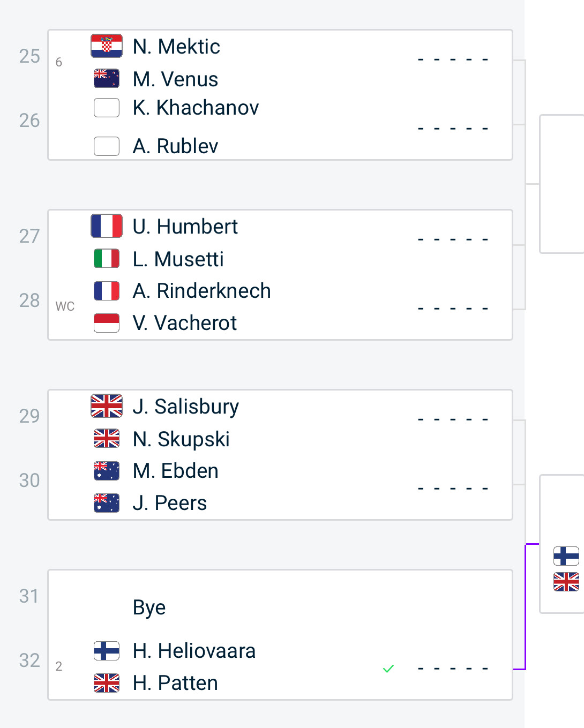
Task: Open N. Mektic player name
Action: coord(176,47)
